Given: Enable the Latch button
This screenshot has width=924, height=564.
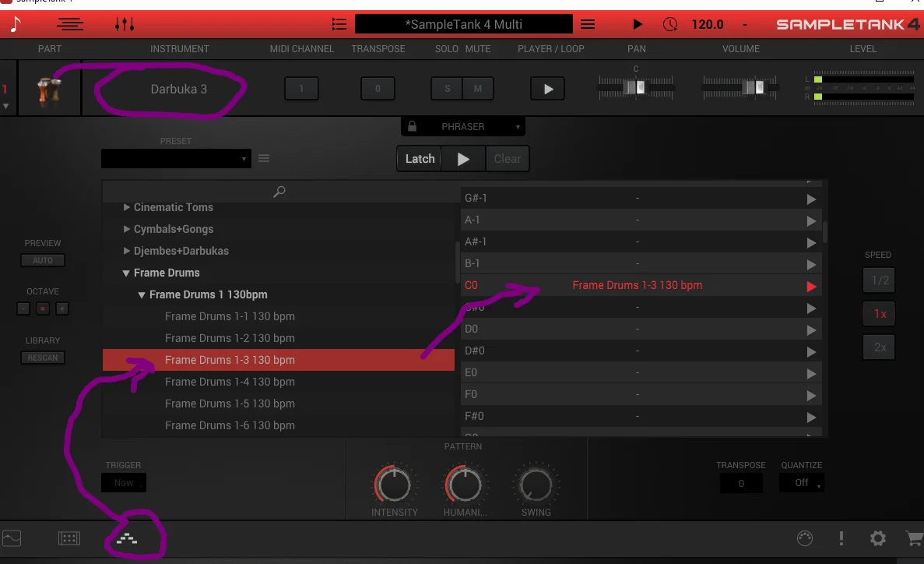Looking at the screenshot, I should coord(420,159).
